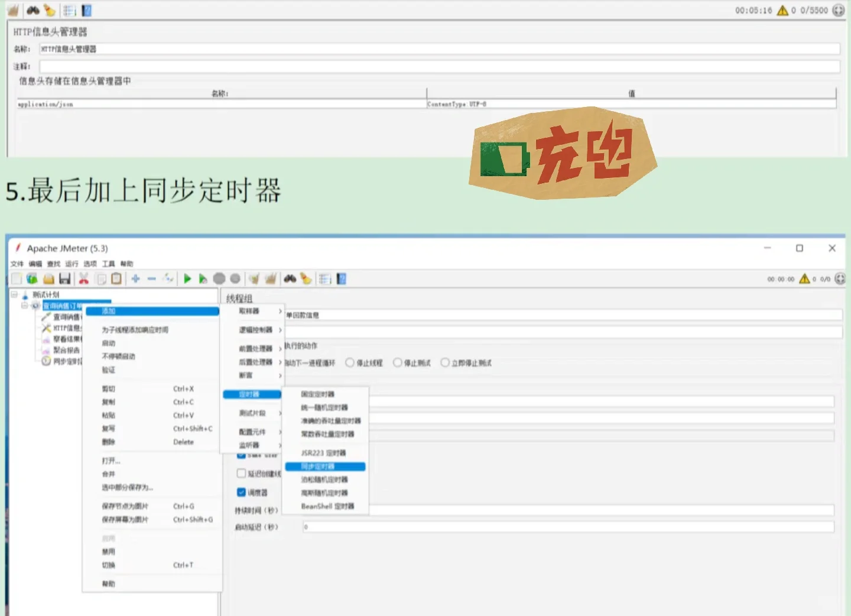Screen dimensions: 851x616
Task: Click 选中部分保存为... context menu entry
Action: 152,488
